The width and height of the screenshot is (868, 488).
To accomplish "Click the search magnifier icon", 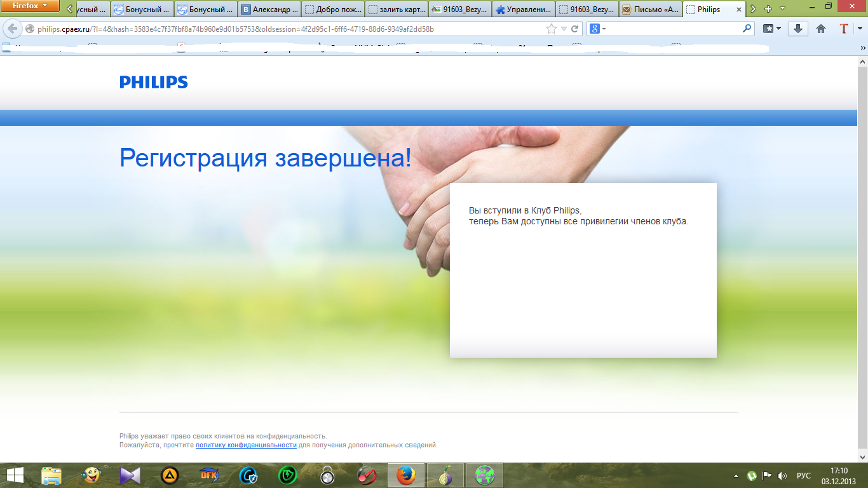I will point(747,29).
